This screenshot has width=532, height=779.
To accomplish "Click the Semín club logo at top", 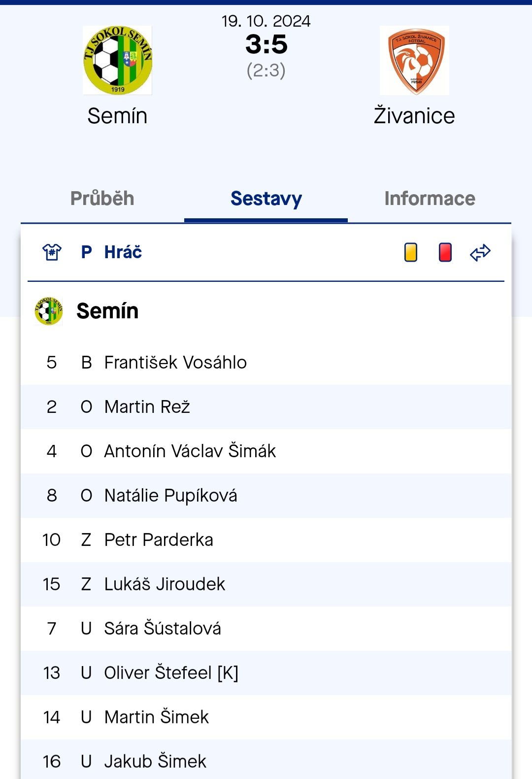I will click(117, 60).
